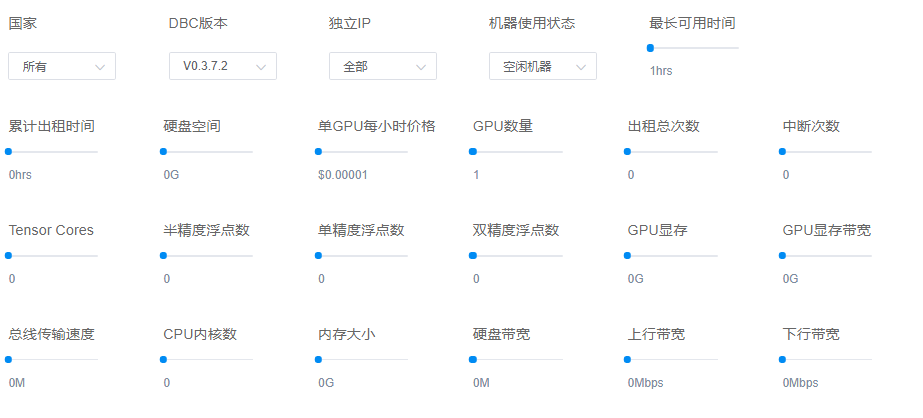Viewport: 923px width, 418px height.
Task: Click the 双精度浮点数 slider handle
Action: (473, 256)
